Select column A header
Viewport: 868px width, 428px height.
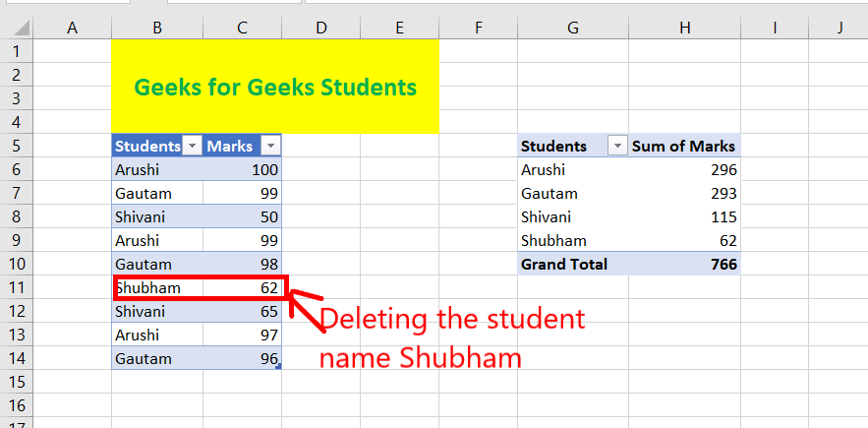point(72,28)
